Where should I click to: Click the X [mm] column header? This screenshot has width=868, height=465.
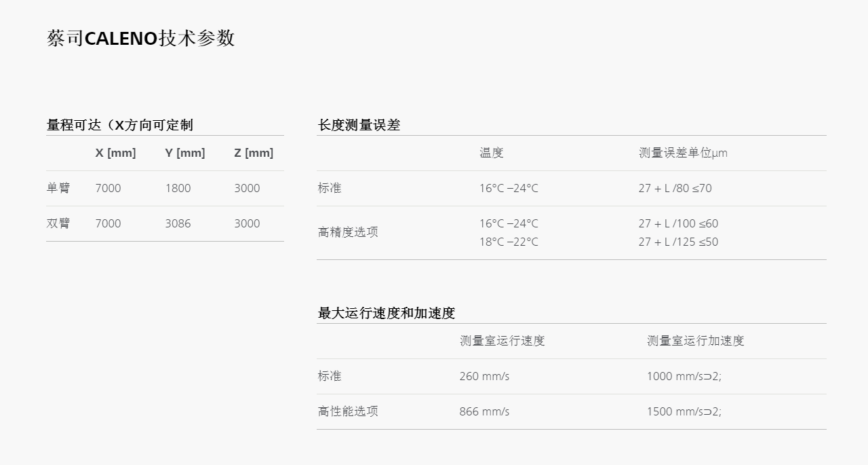tap(115, 153)
